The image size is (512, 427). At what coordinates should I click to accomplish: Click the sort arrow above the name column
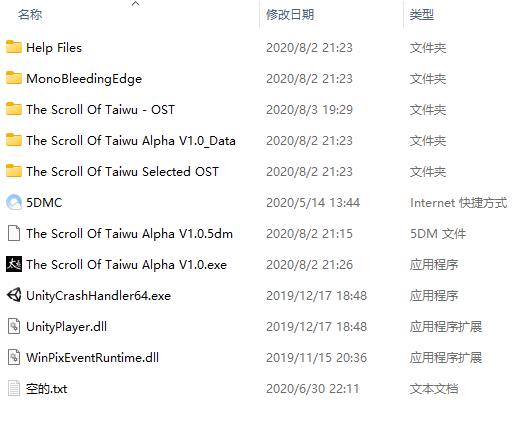(135, 4)
